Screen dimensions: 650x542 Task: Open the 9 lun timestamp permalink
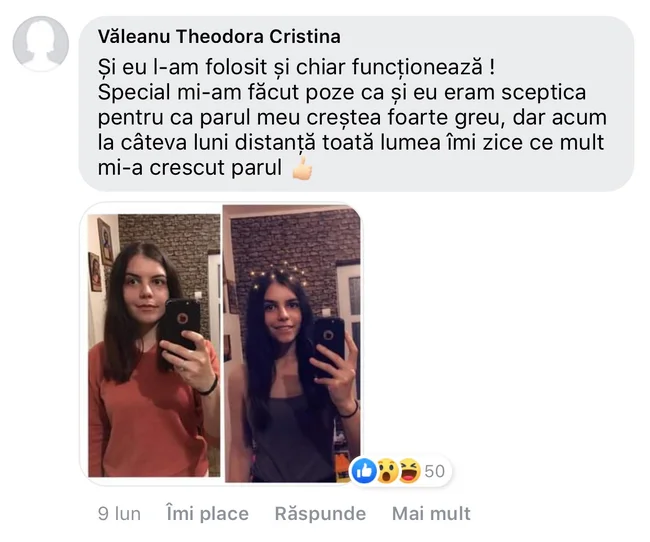(x=119, y=514)
